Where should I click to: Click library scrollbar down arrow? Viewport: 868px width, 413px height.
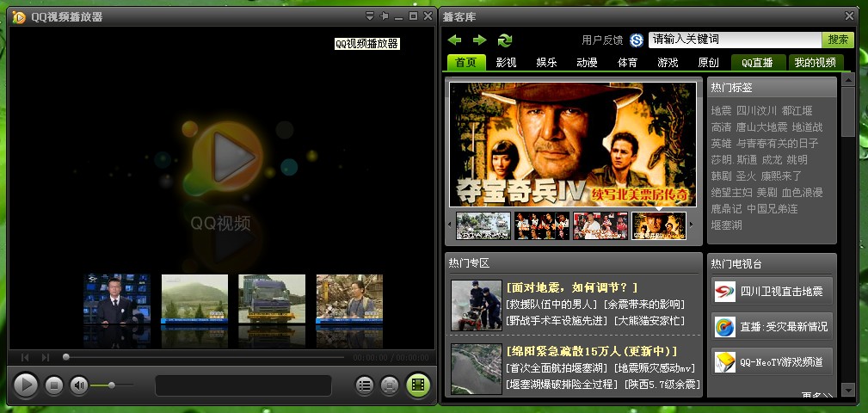(x=847, y=391)
